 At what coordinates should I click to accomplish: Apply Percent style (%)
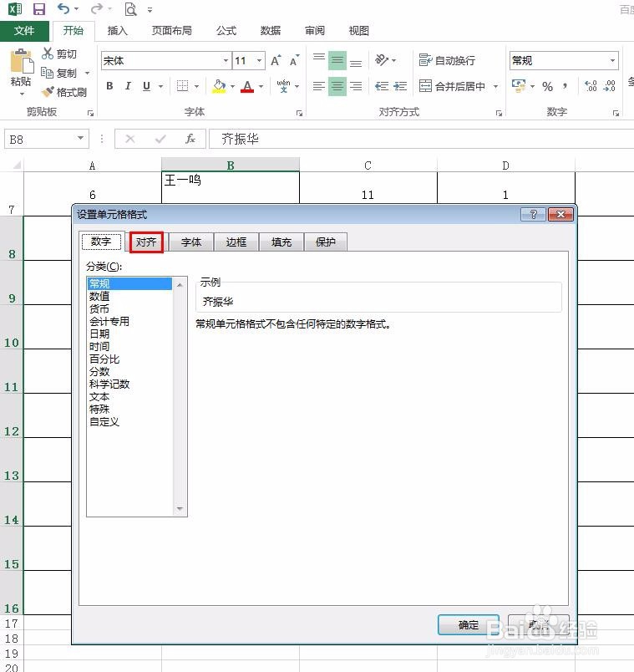coord(547,86)
